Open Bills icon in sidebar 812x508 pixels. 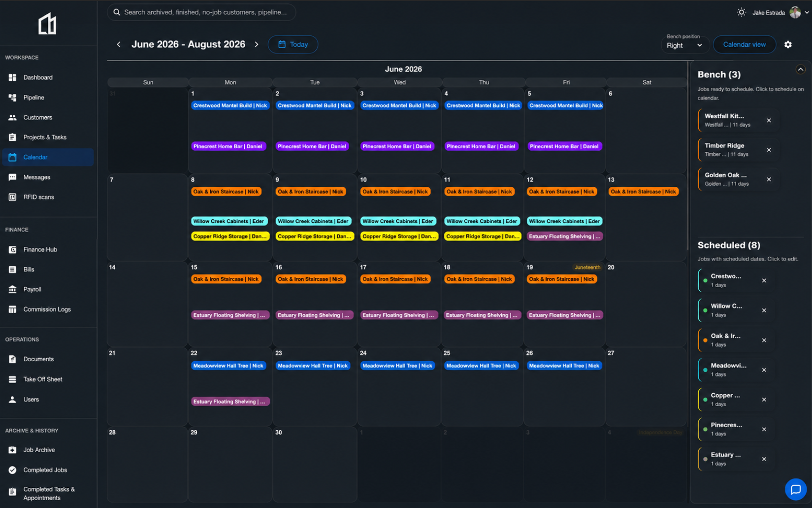[x=12, y=270]
